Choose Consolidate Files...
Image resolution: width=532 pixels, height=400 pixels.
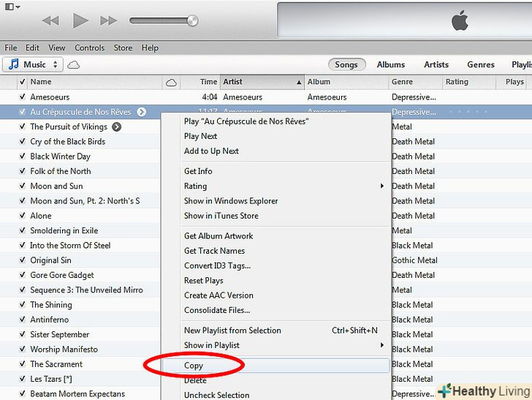pyautogui.click(x=275, y=310)
